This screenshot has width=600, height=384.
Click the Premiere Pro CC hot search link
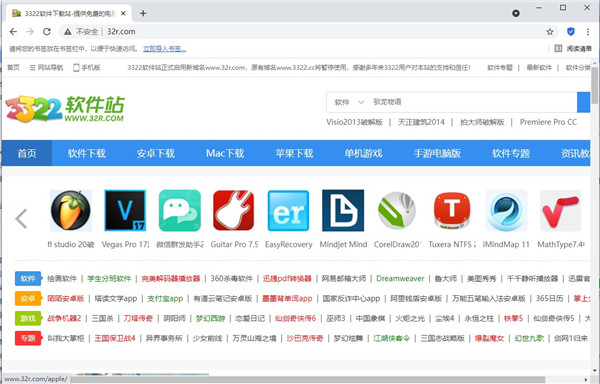(548, 122)
